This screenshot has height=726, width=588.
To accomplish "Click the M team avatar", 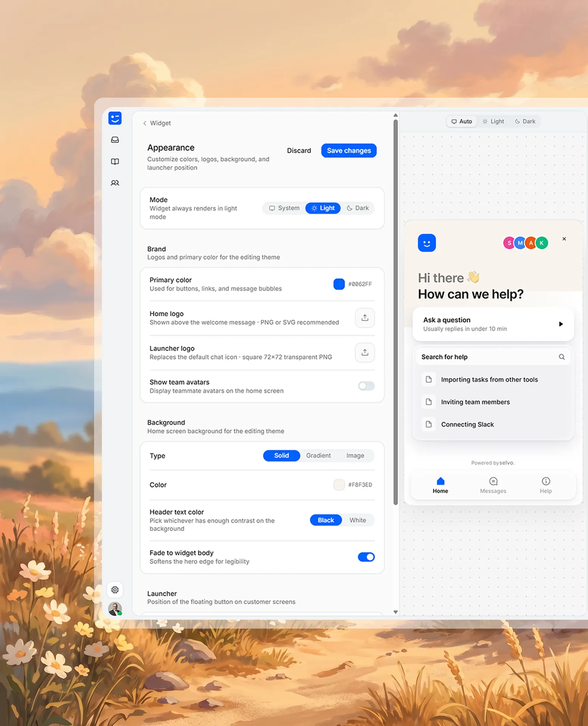I will click(x=520, y=243).
